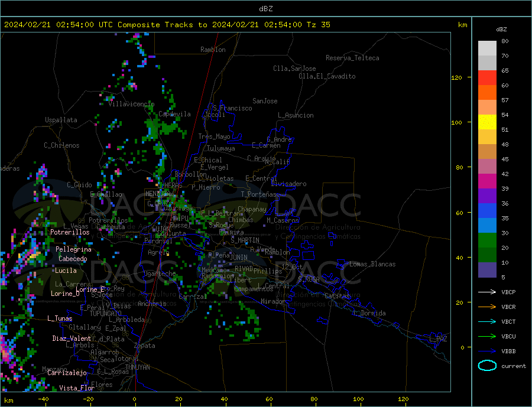Pick the dark orange 57-60 dBZ swatch
Image resolution: width=532 pixels, height=407 pixels.
click(x=487, y=93)
